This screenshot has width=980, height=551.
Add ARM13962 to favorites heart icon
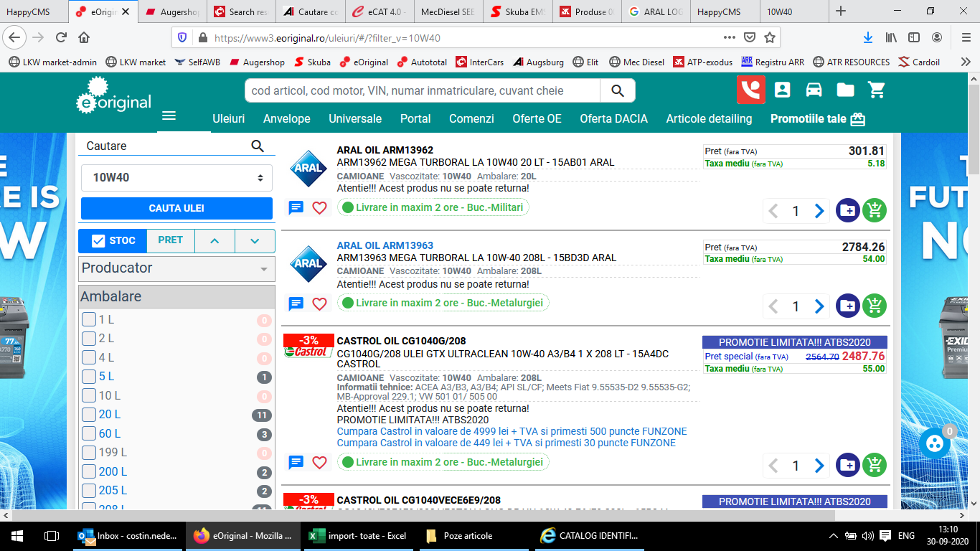319,208
